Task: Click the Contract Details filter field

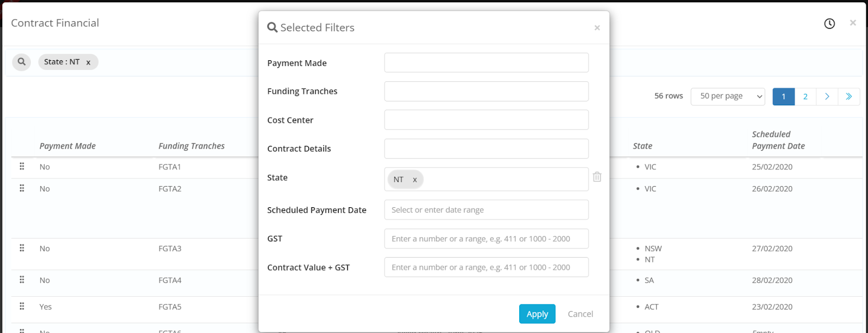Action: tap(486, 148)
